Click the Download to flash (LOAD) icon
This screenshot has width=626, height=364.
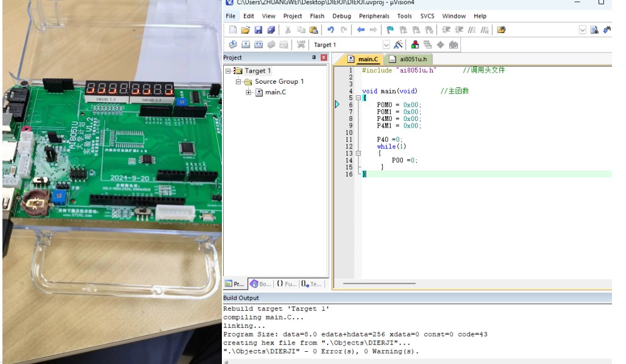click(301, 45)
